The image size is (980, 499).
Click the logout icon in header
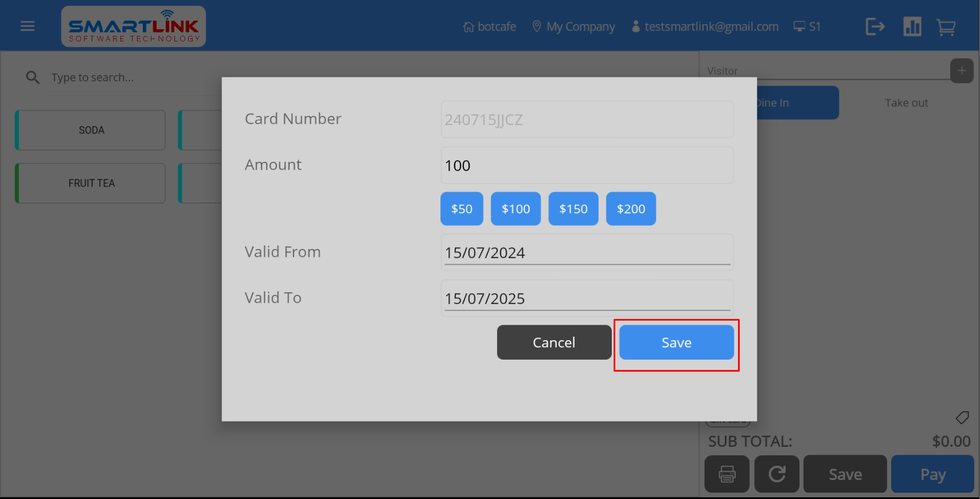(875, 26)
